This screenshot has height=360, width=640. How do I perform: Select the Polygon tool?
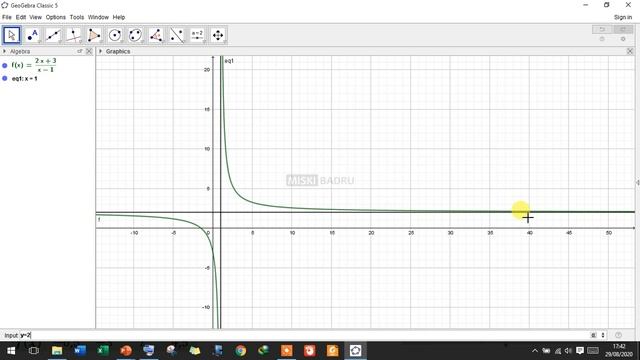(x=94, y=35)
